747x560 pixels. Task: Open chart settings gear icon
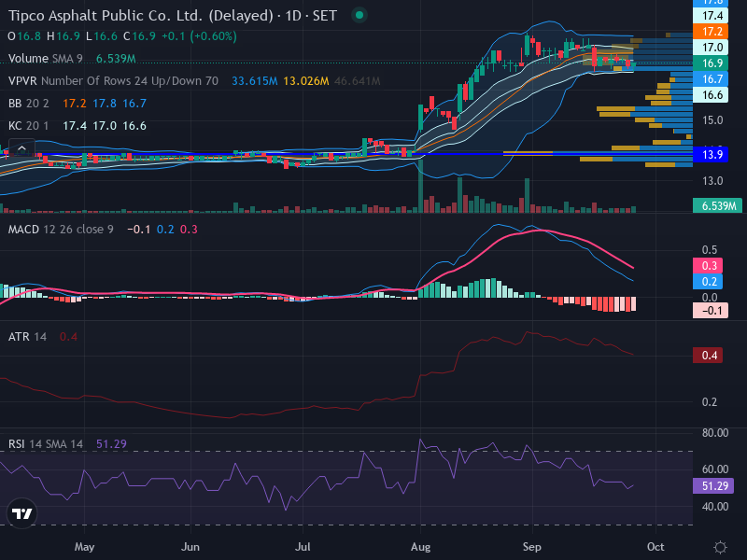[720, 547]
